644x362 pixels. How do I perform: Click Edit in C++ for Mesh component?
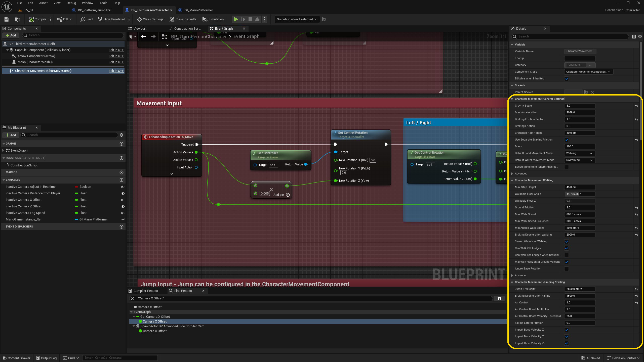click(x=116, y=62)
